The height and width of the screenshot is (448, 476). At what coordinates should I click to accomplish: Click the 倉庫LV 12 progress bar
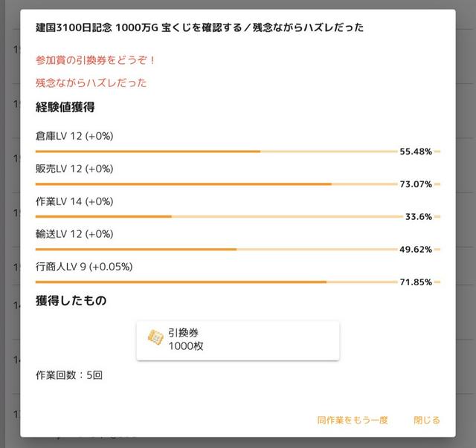pyautogui.click(x=216, y=152)
